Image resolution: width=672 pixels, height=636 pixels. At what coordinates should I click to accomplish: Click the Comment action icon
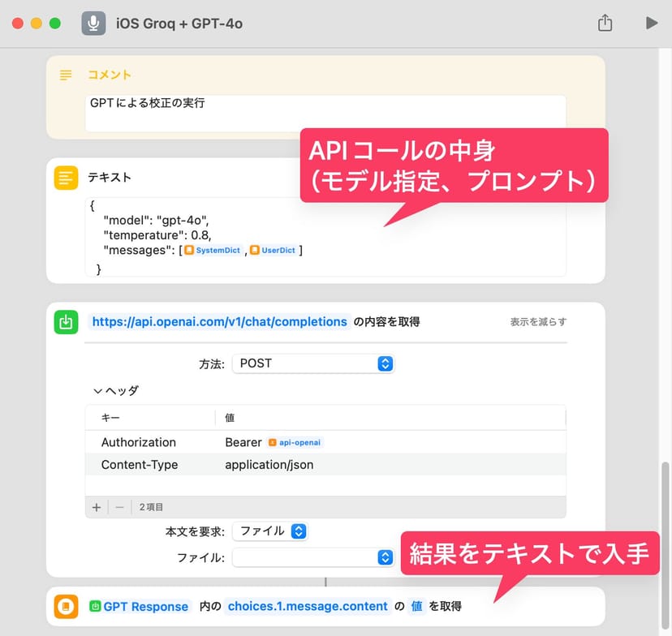tap(66, 75)
